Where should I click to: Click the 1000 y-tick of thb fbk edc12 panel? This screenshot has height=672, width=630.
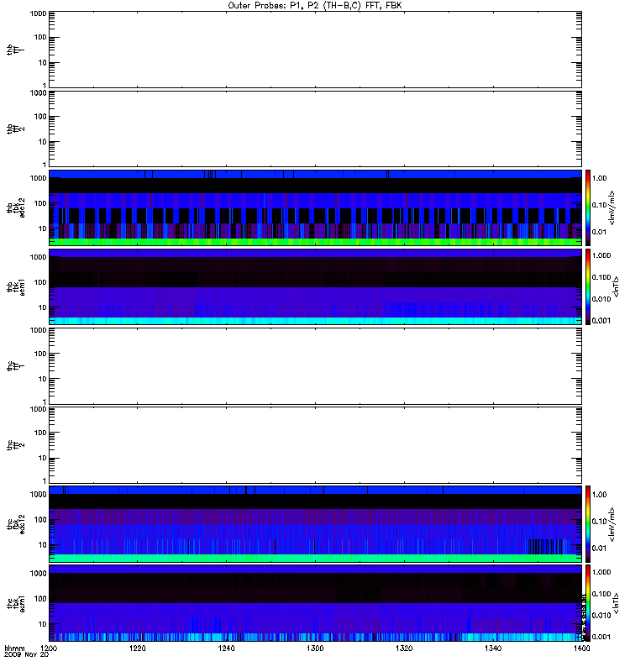click(38, 178)
